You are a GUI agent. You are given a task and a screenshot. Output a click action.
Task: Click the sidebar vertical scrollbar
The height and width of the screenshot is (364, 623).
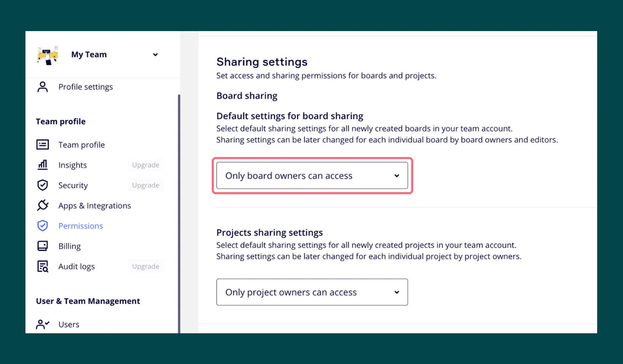[x=179, y=212]
